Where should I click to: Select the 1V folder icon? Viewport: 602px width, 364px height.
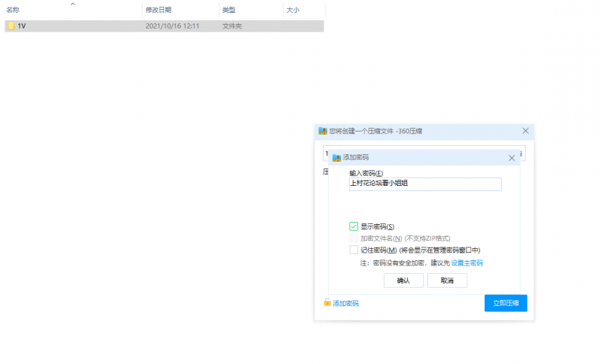click(11, 26)
